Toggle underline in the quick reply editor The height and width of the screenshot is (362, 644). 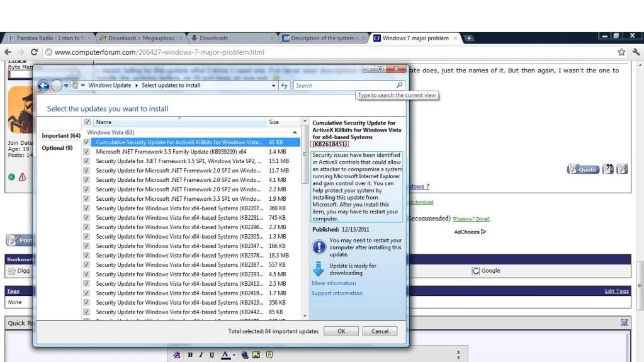(212, 355)
